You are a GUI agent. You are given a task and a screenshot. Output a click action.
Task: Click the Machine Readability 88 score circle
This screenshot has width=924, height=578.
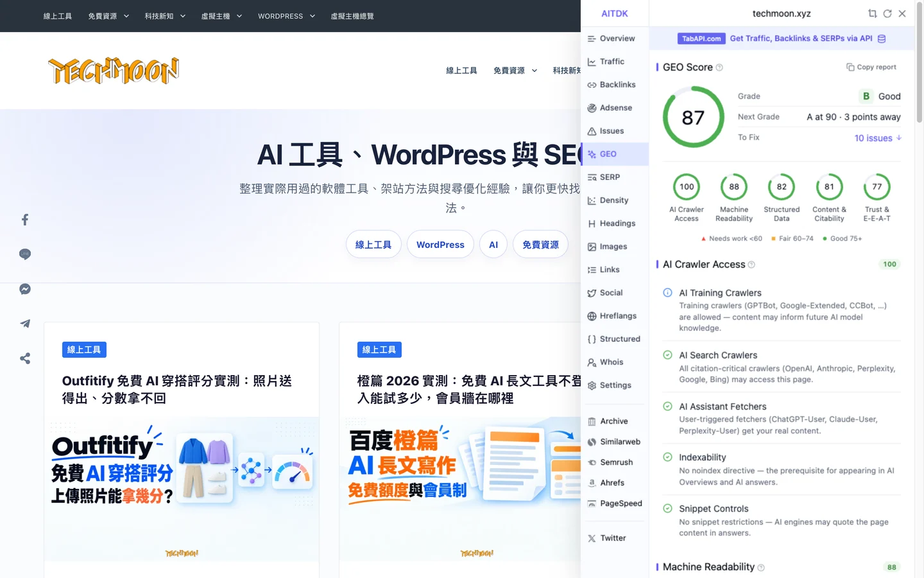(734, 187)
